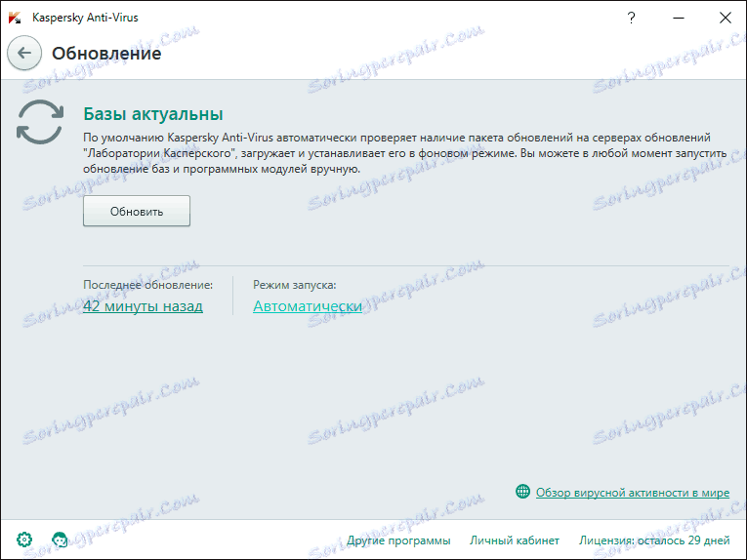Open settings via the gear icon
The height and width of the screenshot is (560, 747).
pyautogui.click(x=24, y=540)
